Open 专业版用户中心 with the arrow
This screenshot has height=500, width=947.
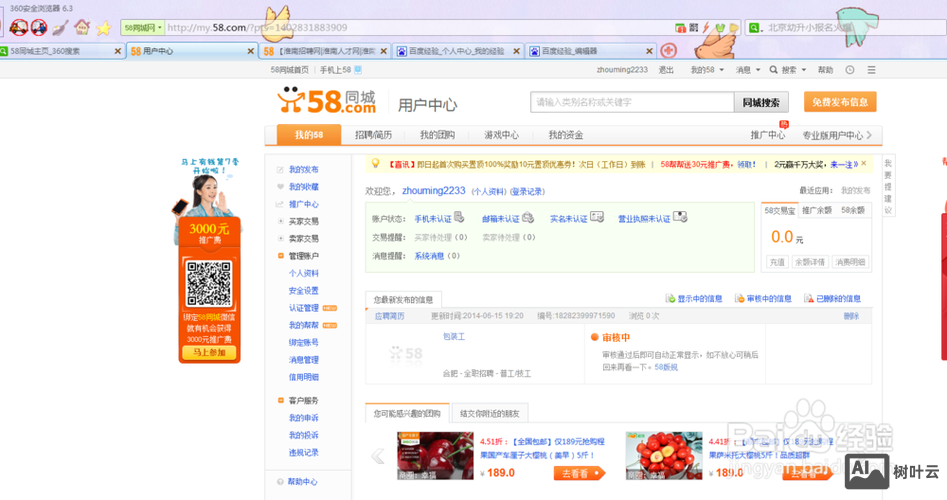tap(837, 135)
